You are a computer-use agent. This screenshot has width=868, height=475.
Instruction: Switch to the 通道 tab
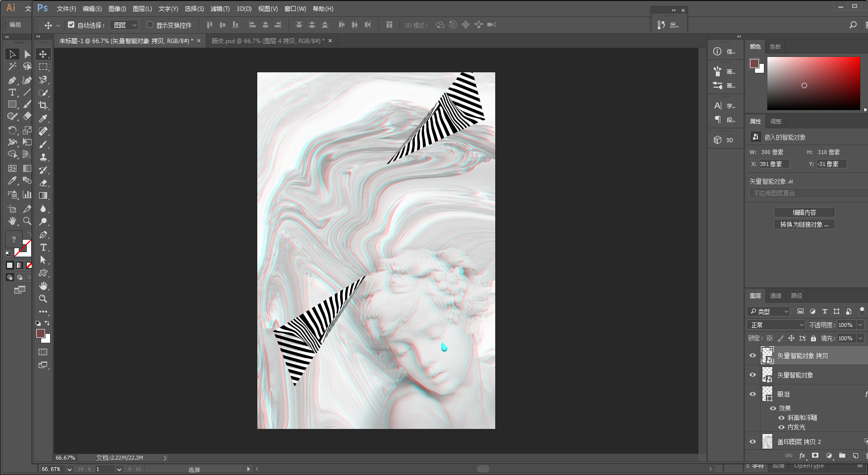click(776, 296)
